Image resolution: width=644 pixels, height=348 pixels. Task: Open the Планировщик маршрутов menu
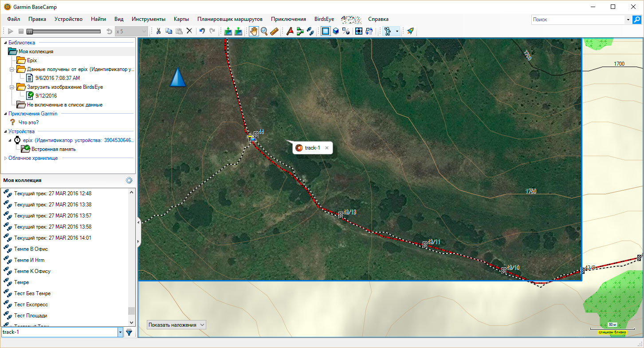point(230,19)
